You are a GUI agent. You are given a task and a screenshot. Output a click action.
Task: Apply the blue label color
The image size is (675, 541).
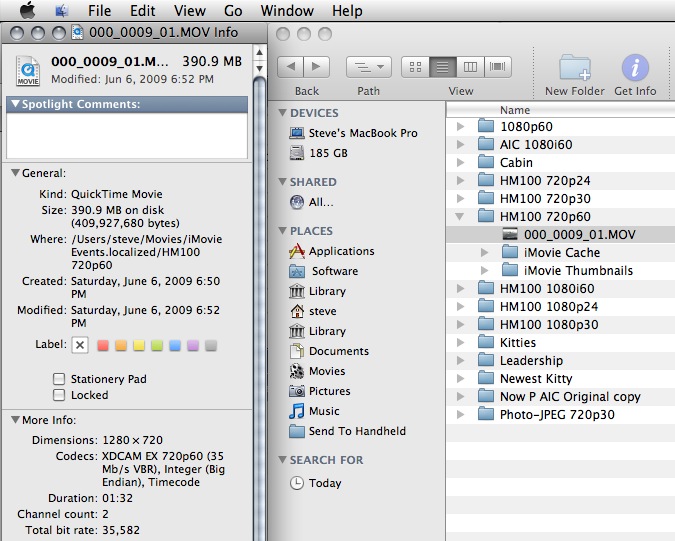(x=175, y=345)
